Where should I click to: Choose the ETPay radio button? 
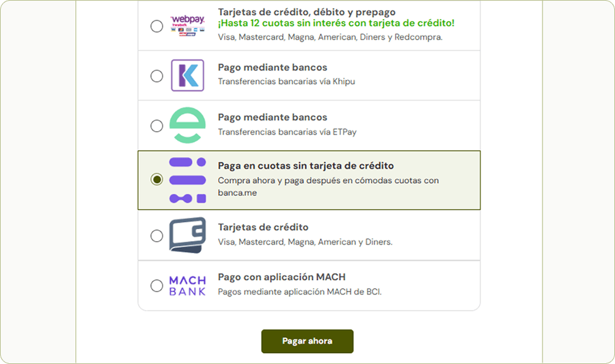coord(156,126)
